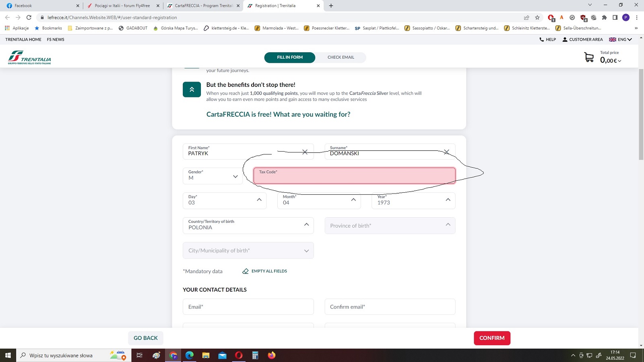Open the shopping cart icon

tap(589, 58)
